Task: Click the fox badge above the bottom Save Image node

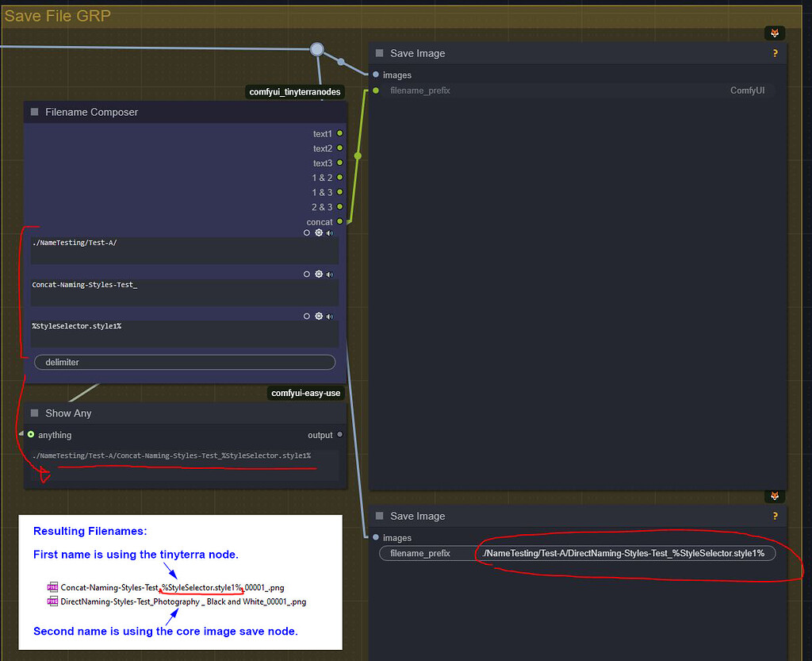Action: point(775,496)
